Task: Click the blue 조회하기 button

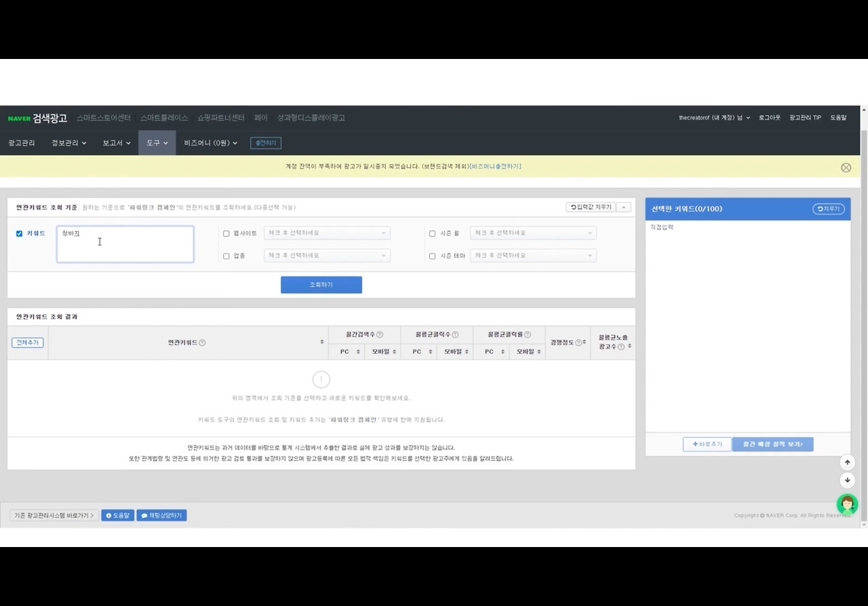Action: tap(321, 285)
